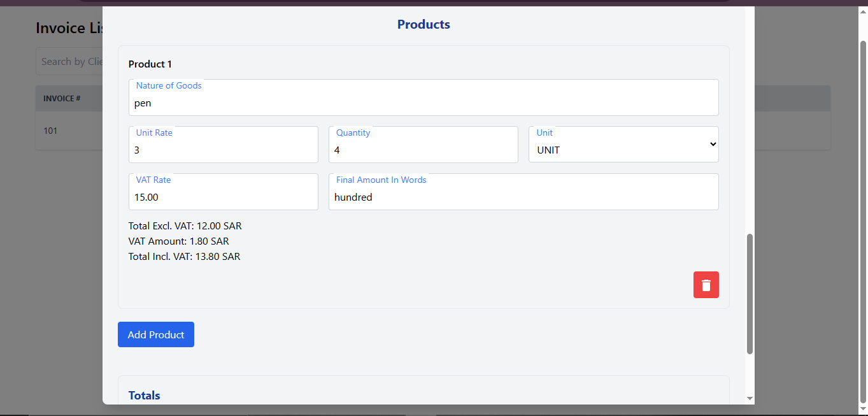The width and height of the screenshot is (868, 416).
Task: Click the modal inner scrollbar
Action: coord(749,293)
